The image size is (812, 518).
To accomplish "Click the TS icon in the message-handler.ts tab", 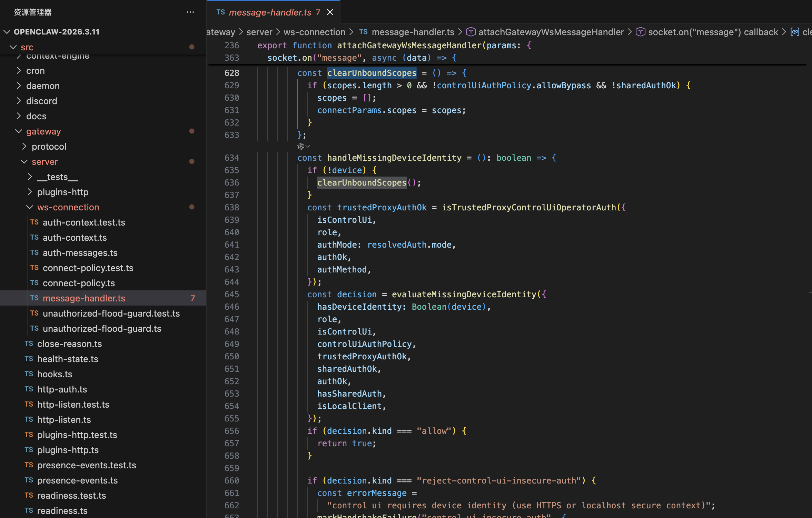I will click(221, 12).
